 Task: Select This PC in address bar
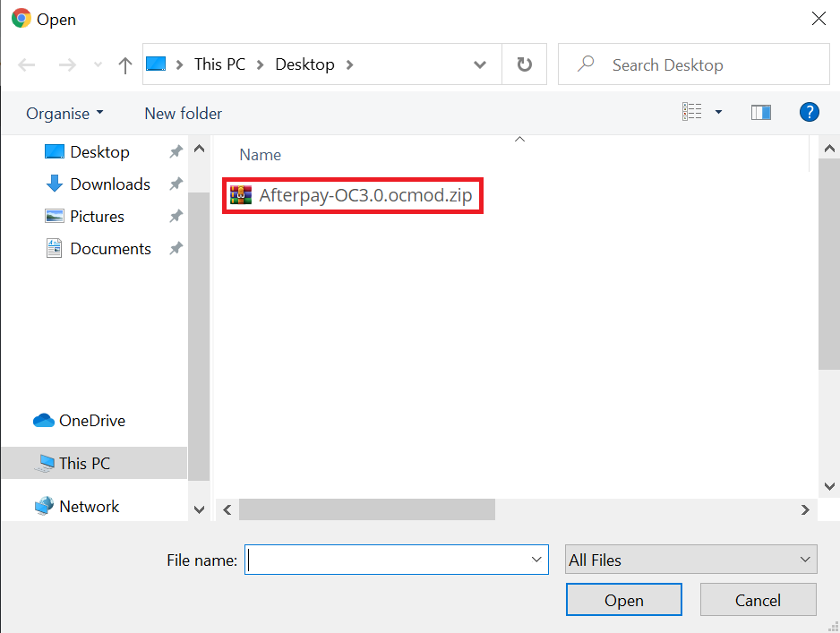pyautogui.click(x=219, y=64)
